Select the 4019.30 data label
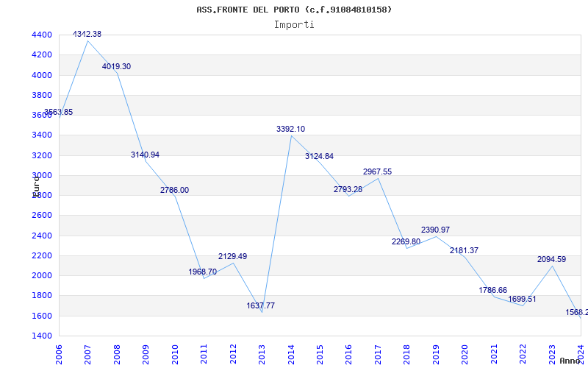 coord(116,66)
